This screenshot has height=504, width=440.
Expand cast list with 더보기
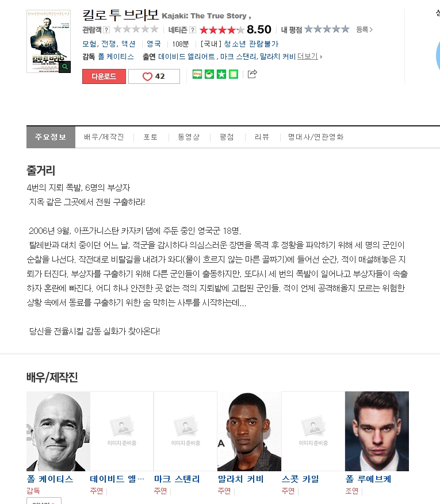pyautogui.click(x=309, y=56)
